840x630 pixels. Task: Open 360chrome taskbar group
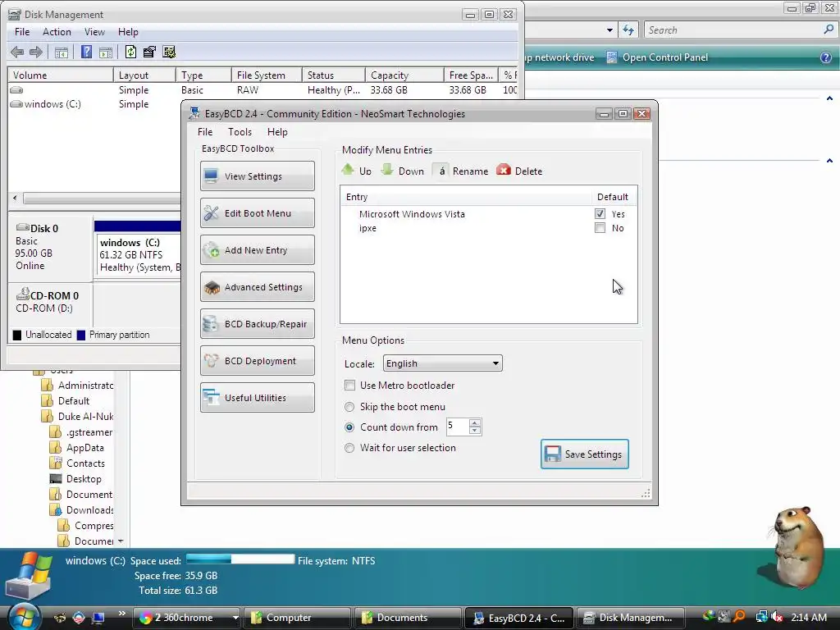click(x=187, y=618)
